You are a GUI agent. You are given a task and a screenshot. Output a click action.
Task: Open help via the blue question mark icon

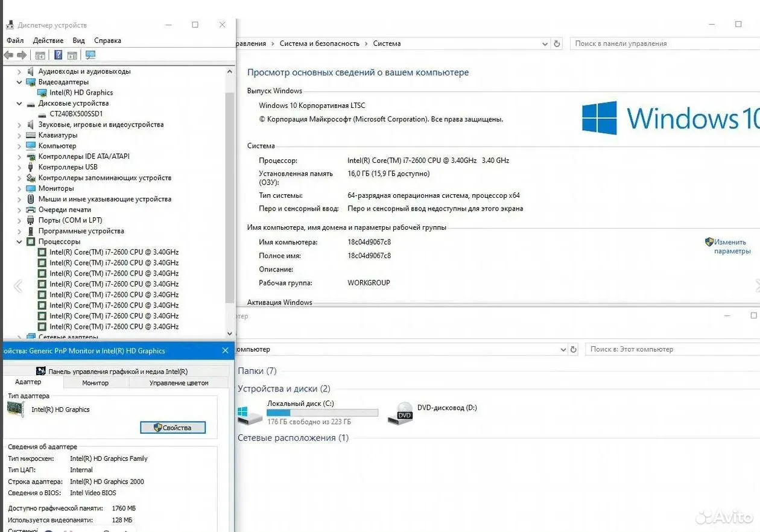pyautogui.click(x=58, y=55)
